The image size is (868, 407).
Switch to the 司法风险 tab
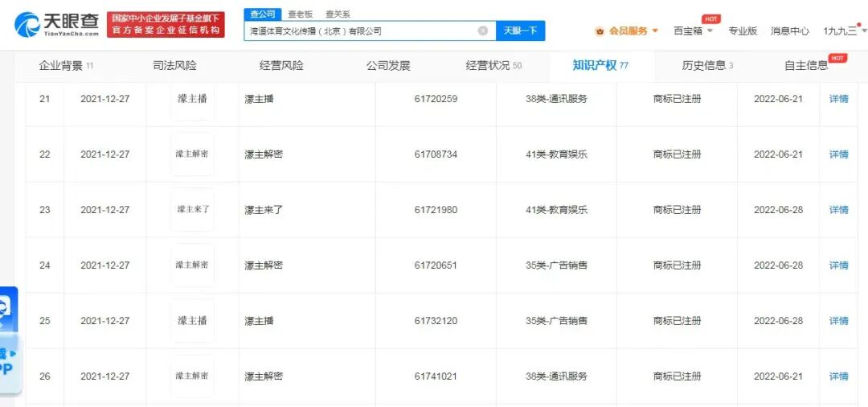point(174,66)
